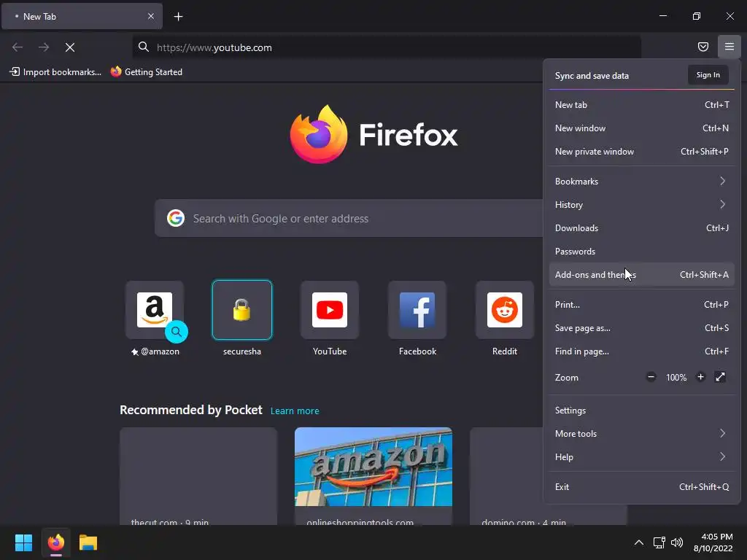Open Downloads from the menu
This screenshot has height=560, width=747.
(641, 227)
